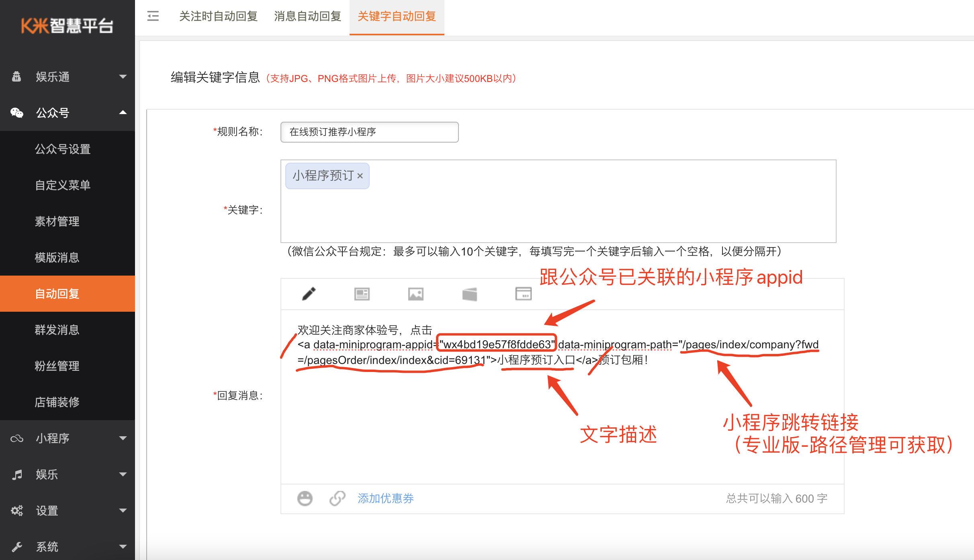Click the 娱乐通 robot icon in sidebar

click(16, 76)
